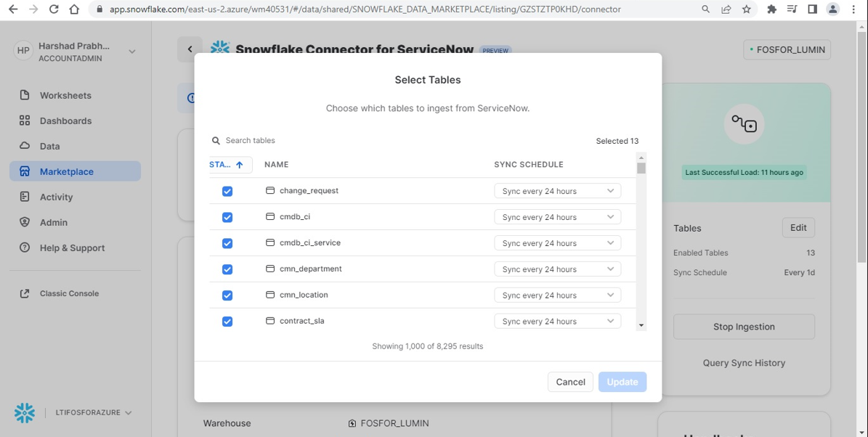Open Worksheets in the sidebar
Viewport: 868px width, 437px height.
click(x=76, y=95)
